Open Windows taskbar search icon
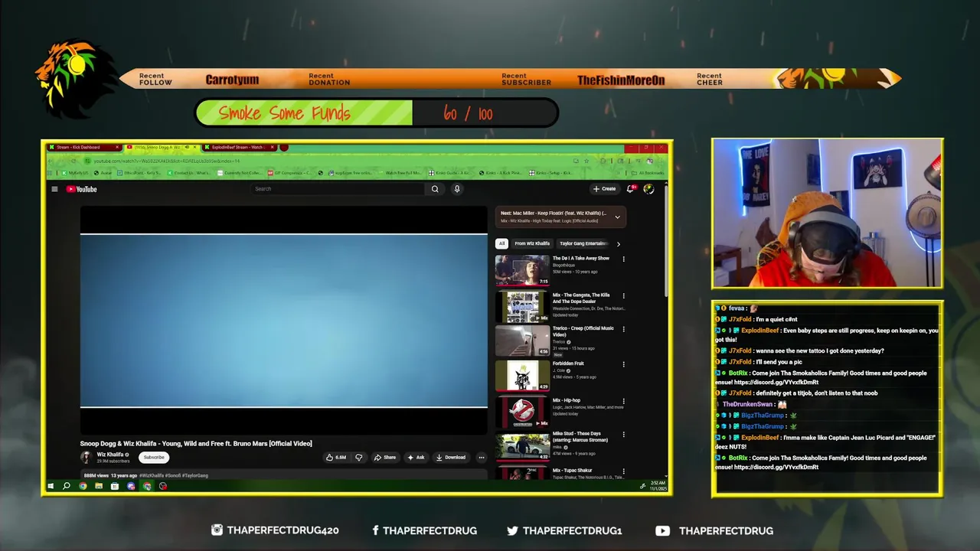 tap(67, 486)
